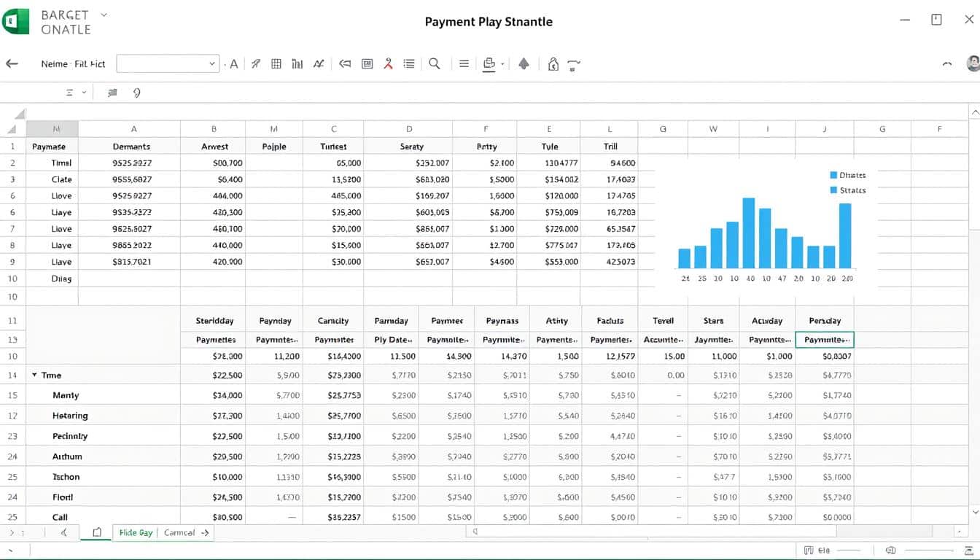Open search with the magnifier icon
This screenshot has width=980, height=560.
point(434,63)
